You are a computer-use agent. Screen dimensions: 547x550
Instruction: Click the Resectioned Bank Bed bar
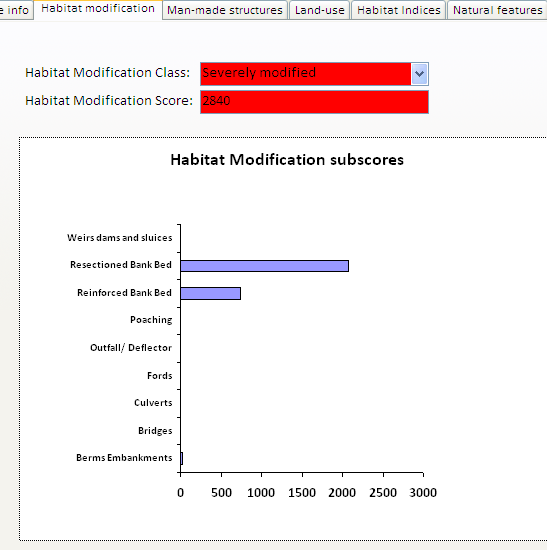tap(265, 266)
